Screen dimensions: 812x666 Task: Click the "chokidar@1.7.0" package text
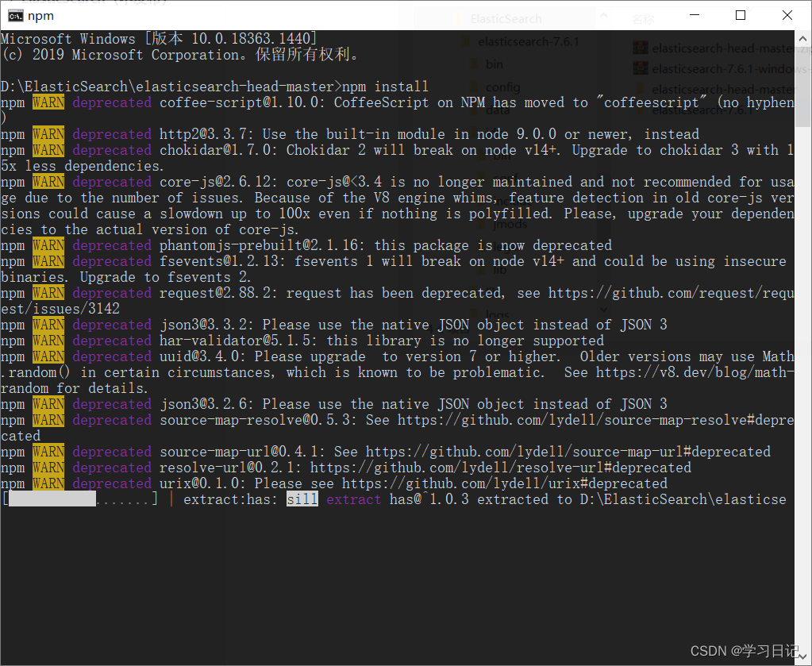(218, 150)
